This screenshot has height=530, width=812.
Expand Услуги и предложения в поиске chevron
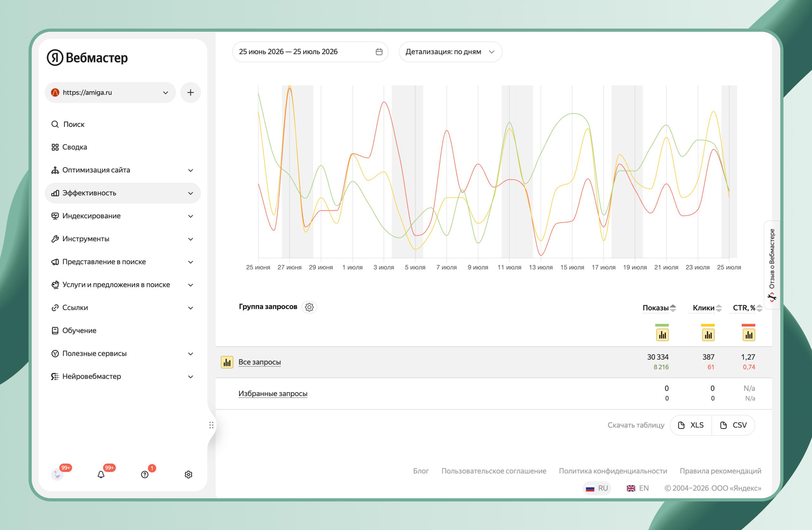191,285
